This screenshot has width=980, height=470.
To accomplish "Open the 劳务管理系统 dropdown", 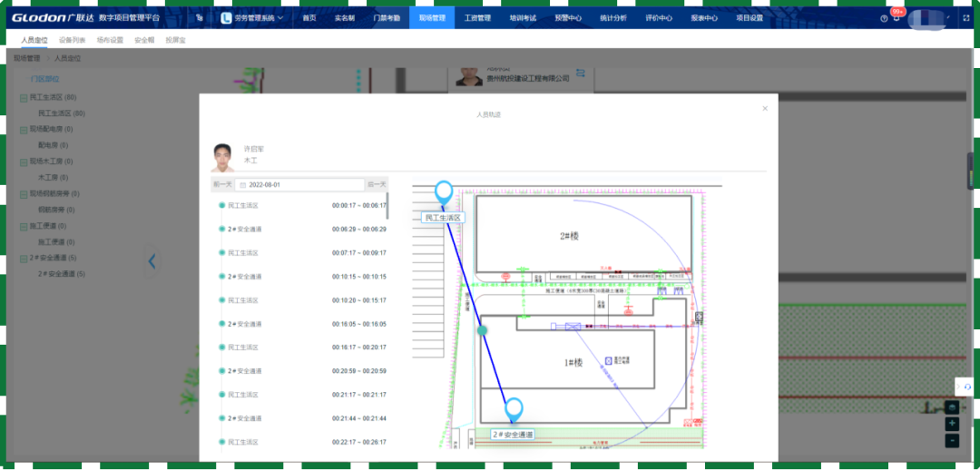I will pyautogui.click(x=253, y=18).
